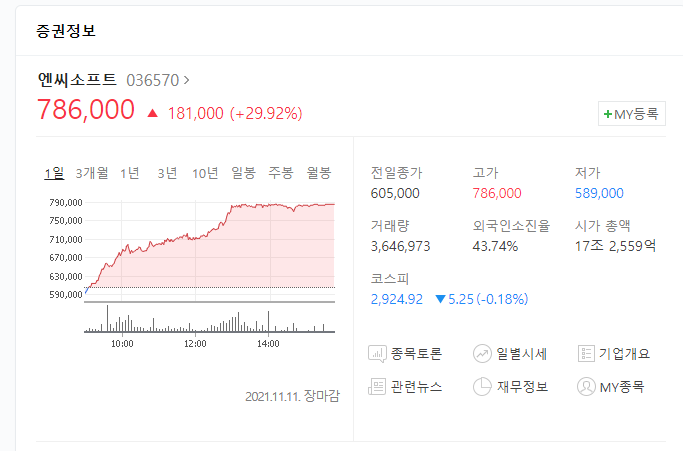Select the 1일 chart tab
Image resolution: width=683 pixels, height=451 pixels.
pyautogui.click(x=54, y=173)
